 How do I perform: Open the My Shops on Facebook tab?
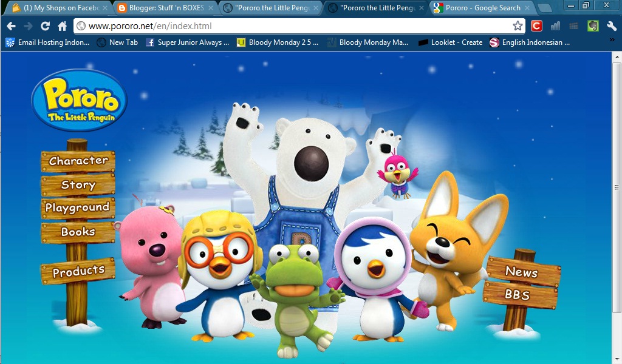tap(55, 8)
